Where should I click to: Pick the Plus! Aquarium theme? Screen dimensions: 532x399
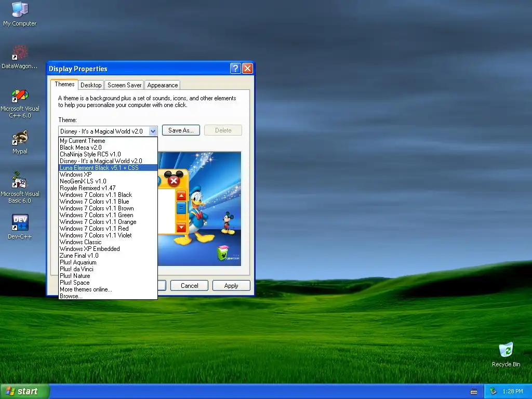point(108,262)
